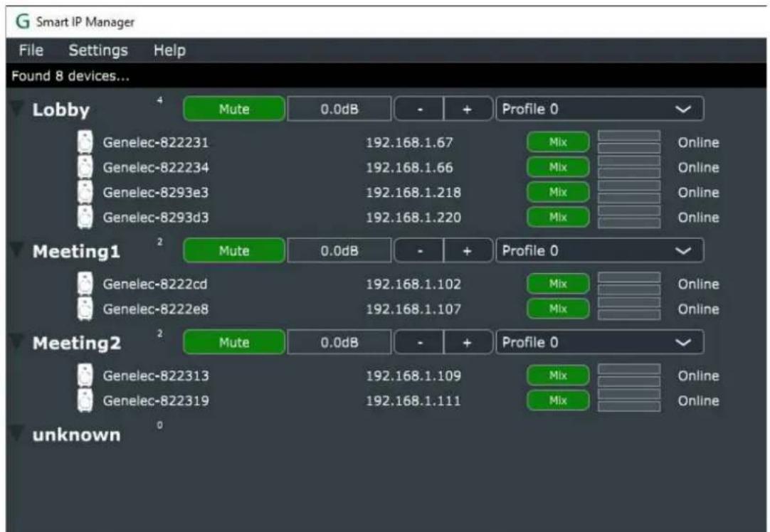Click the speaker icon for Genelec-8293e3
The height and width of the screenshot is (532, 770).
tap(85, 192)
